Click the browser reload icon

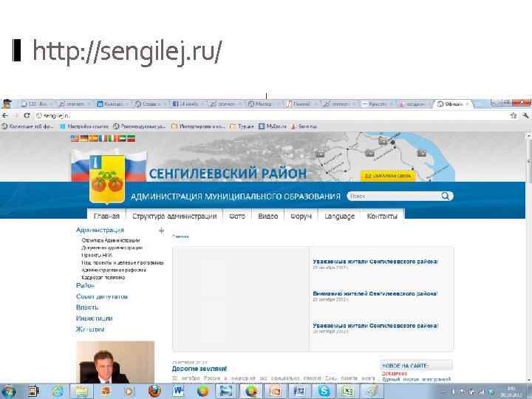[x=27, y=116]
